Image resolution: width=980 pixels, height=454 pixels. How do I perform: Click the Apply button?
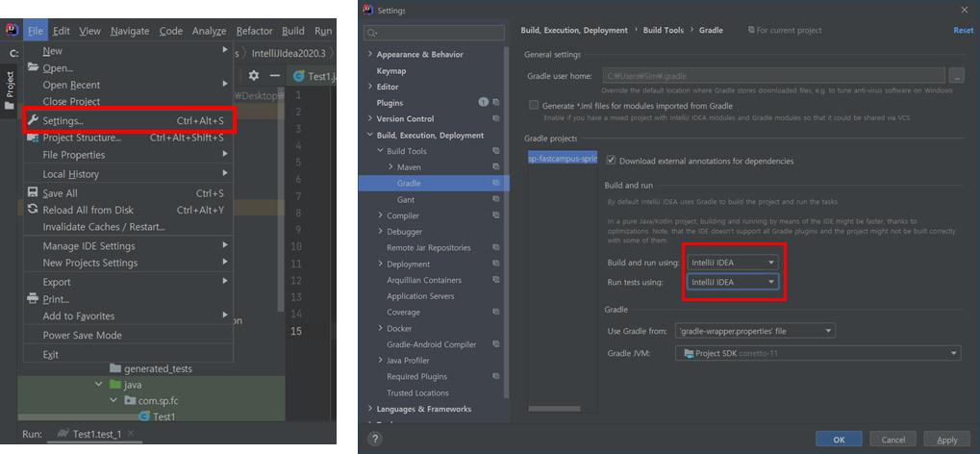(x=947, y=439)
